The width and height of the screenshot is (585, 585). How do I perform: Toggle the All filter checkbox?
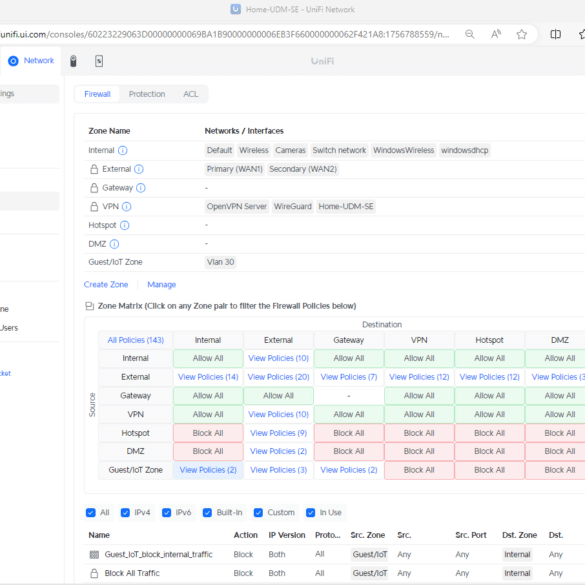(x=90, y=513)
